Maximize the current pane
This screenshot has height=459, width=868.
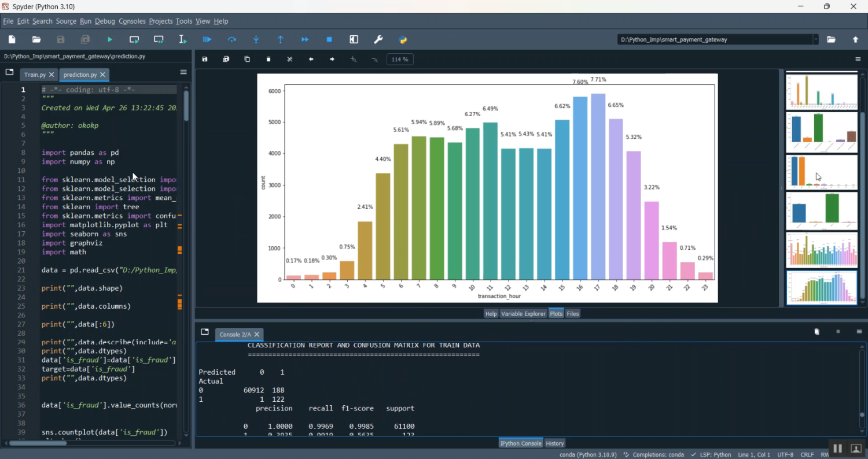tap(354, 39)
